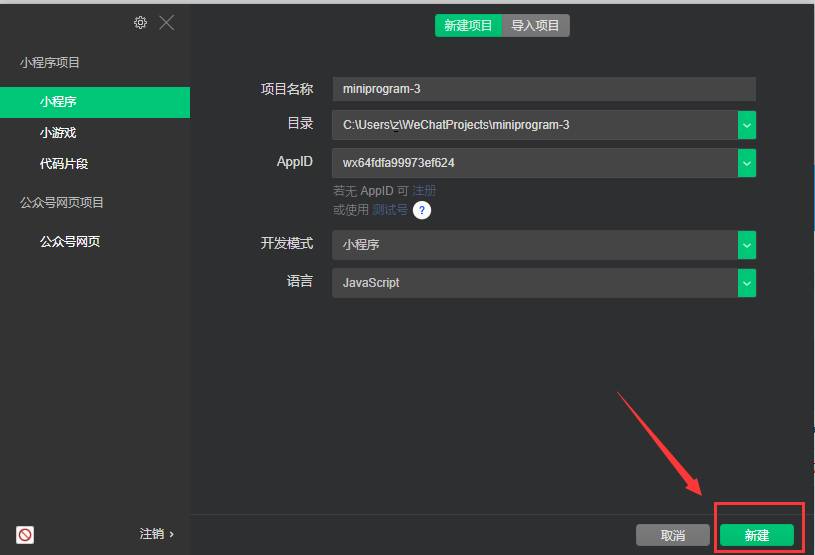Screen dimensions: 815x555
Task: Select 代码片段 in the sidebar
Action: [x=64, y=163]
